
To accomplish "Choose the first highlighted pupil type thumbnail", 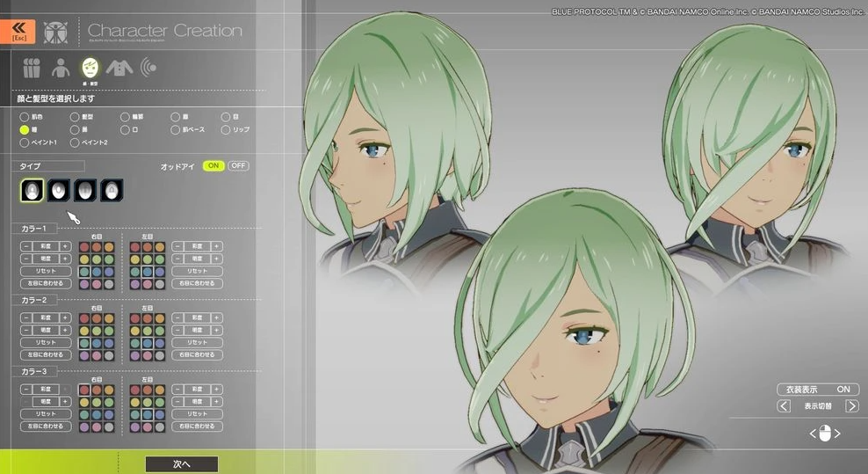I will pos(32,190).
